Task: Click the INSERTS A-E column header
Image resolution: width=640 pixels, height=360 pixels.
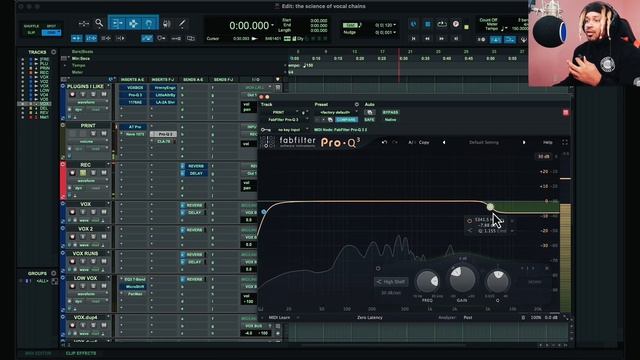Action: point(132,79)
